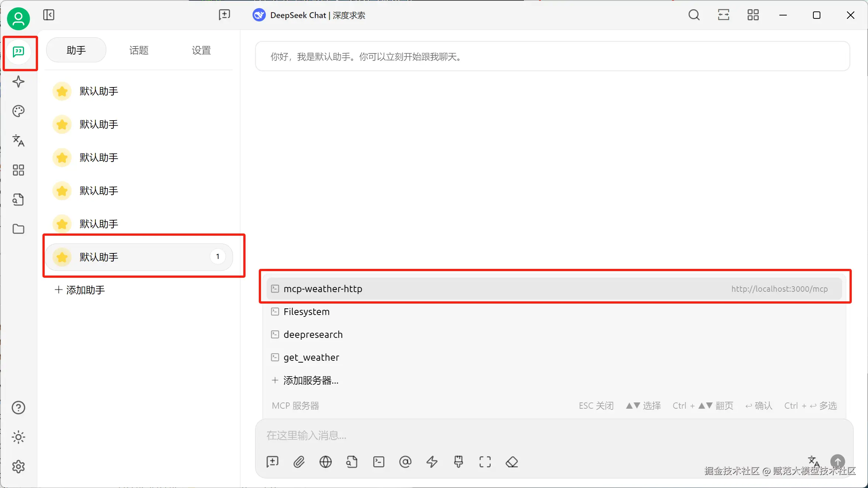This screenshot has width=868, height=488.
Task: Click the paperclip attachment icon
Action: (299, 462)
